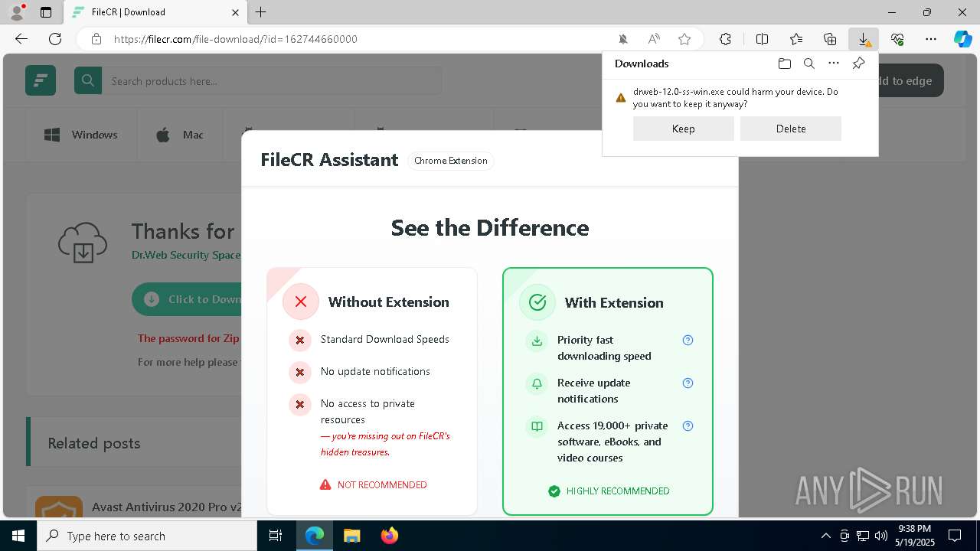Viewport: 980px width, 551px height.
Task: Click the Click to Download button
Action: [187, 299]
